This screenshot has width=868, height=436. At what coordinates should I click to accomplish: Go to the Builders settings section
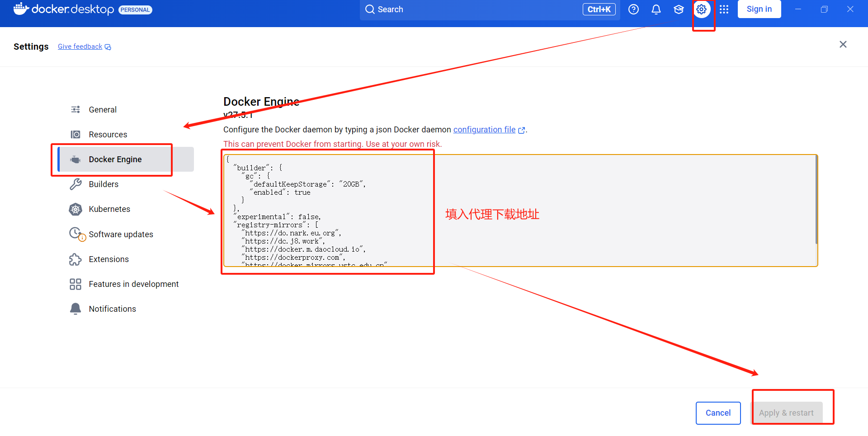click(x=126, y=184)
